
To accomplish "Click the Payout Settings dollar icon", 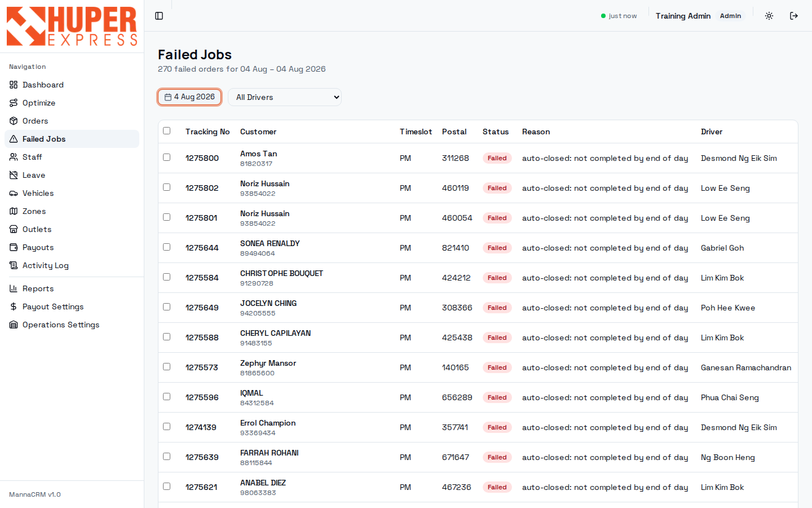I will (x=14, y=306).
